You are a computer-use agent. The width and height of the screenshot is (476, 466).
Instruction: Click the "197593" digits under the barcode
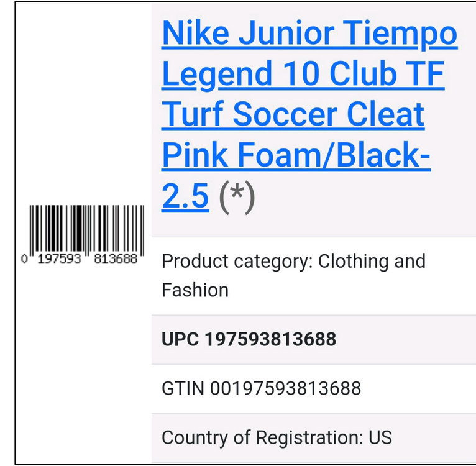tap(59, 259)
